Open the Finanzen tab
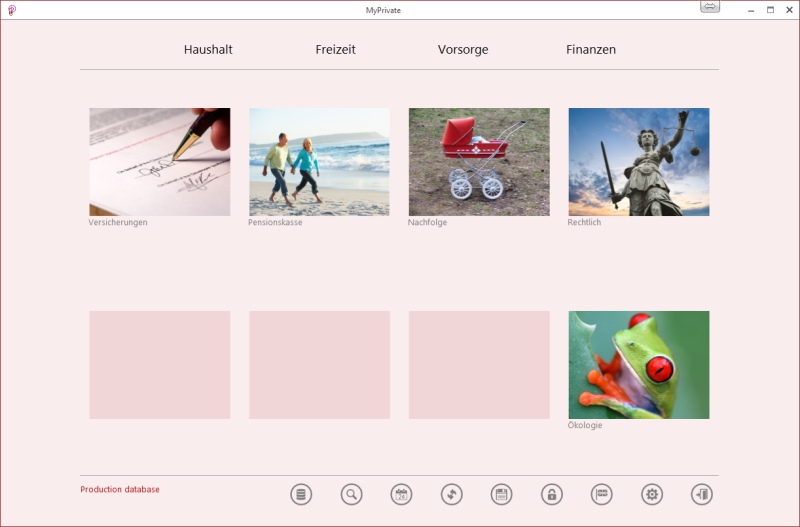Image resolution: width=800 pixels, height=527 pixels. 591,49
